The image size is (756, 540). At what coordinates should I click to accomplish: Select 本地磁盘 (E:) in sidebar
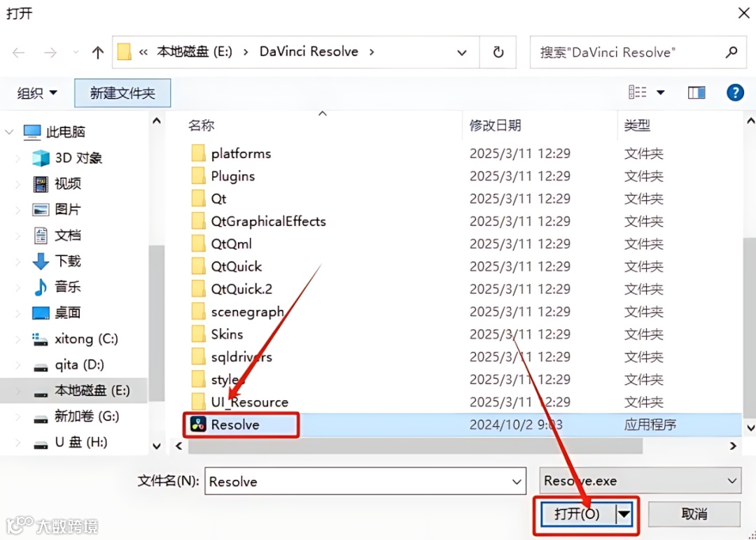click(x=73, y=390)
